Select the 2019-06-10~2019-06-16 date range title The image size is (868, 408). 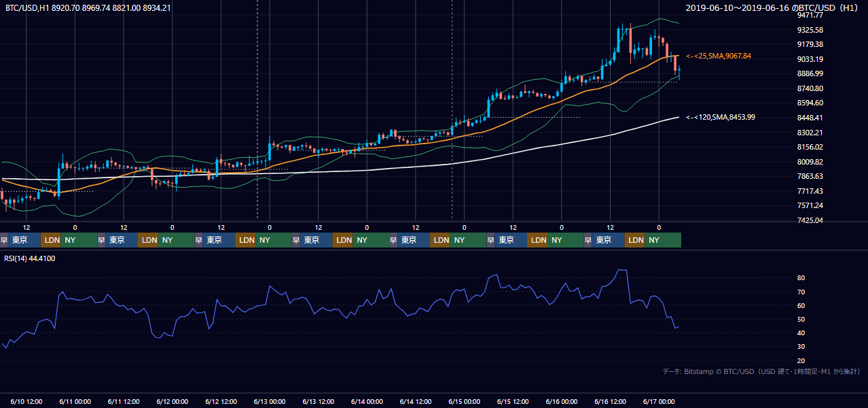pos(773,8)
